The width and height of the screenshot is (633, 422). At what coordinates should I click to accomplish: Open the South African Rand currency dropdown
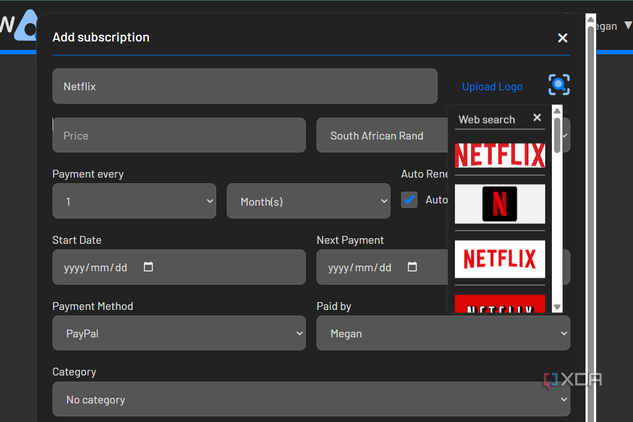pyautogui.click(x=443, y=135)
